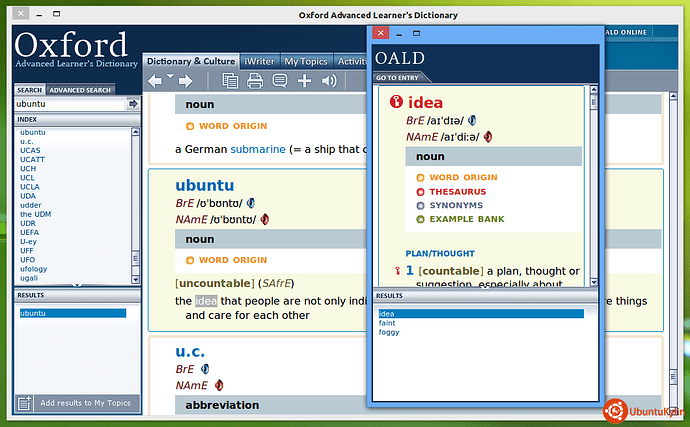Play British pronunciation of idea
690x427 pixels.
473,121
